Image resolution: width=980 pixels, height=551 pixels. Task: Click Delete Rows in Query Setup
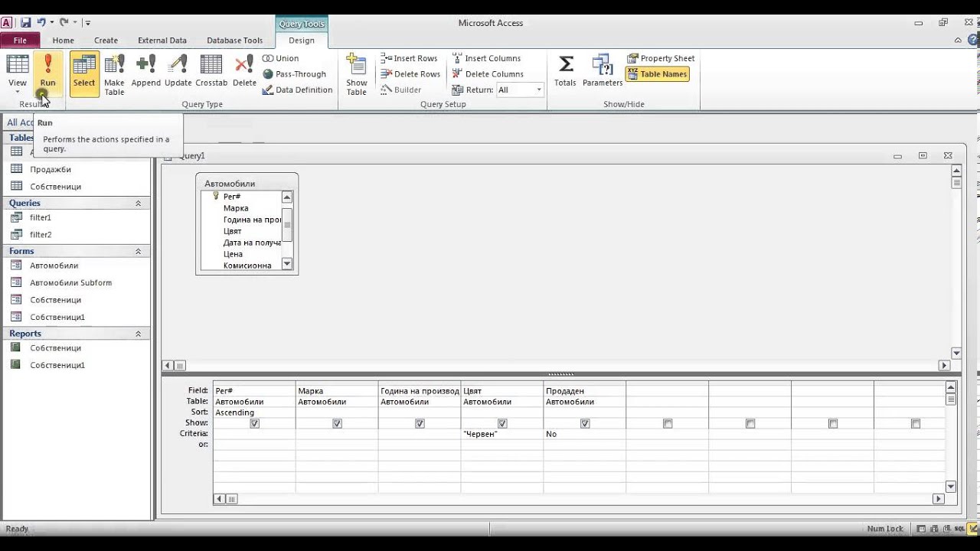click(x=410, y=74)
